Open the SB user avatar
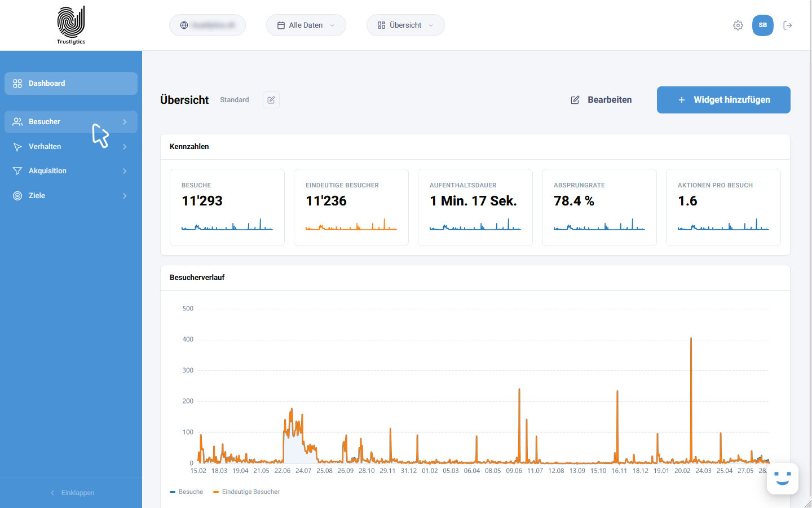Viewport: 812px width, 508px height. pyautogui.click(x=762, y=25)
